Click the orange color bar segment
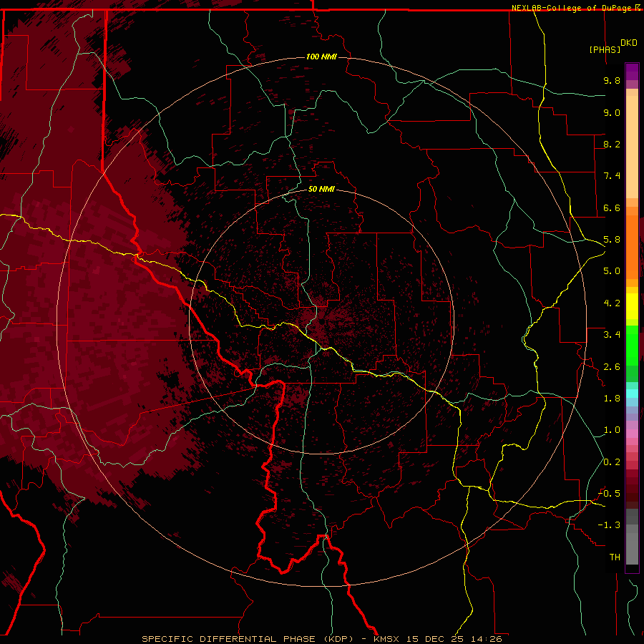The width and height of the screenshot is (644, 644). tap(632, 246)
